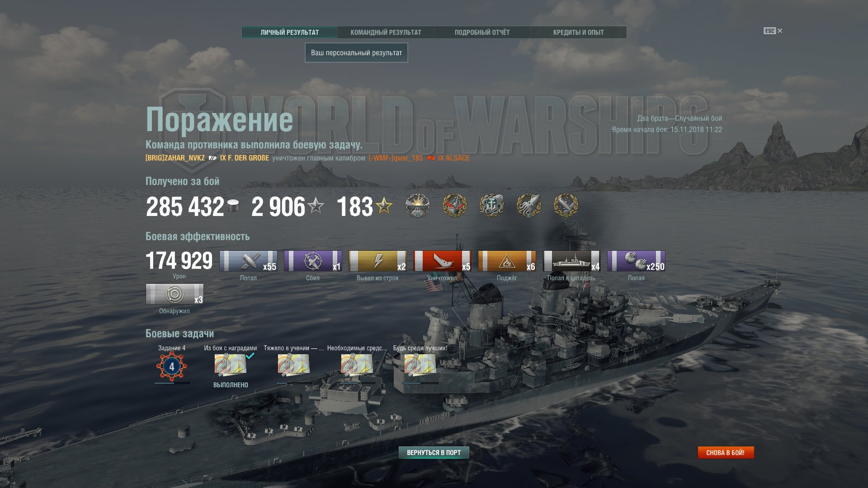Image resolution: width=868 pixels, height=488 pixels.
Task: Click the Вернуться в порт button
Action: [434, 452]
